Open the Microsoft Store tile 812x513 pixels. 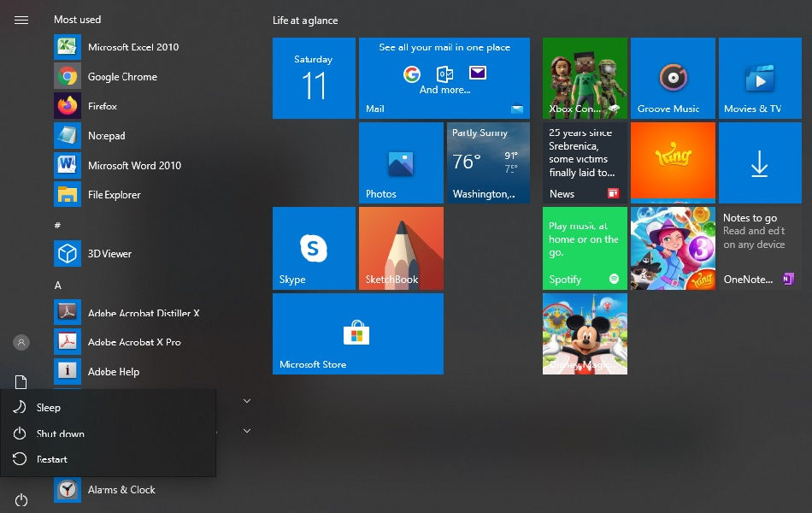(358, 333)
